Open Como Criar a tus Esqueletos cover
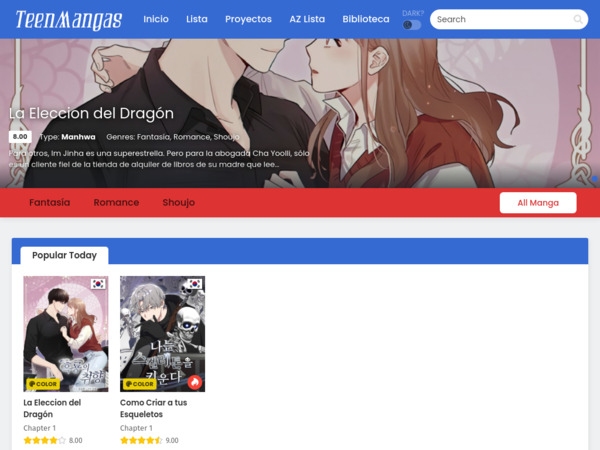600x450 pixels. coord(163,334)
